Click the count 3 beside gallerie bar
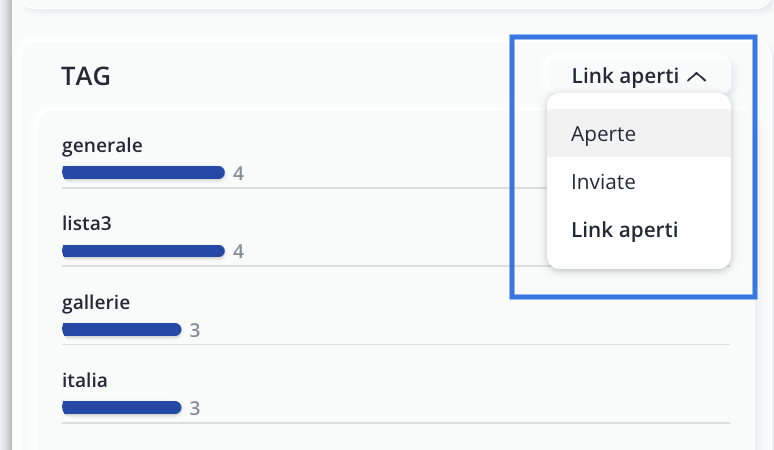 [x=195, y=330]
